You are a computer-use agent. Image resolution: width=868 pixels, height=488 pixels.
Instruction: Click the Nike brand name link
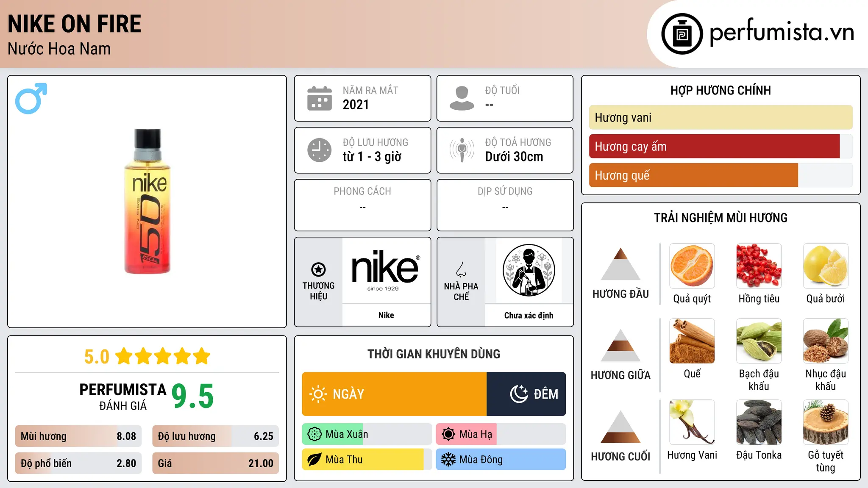click(x=386, y=315)
